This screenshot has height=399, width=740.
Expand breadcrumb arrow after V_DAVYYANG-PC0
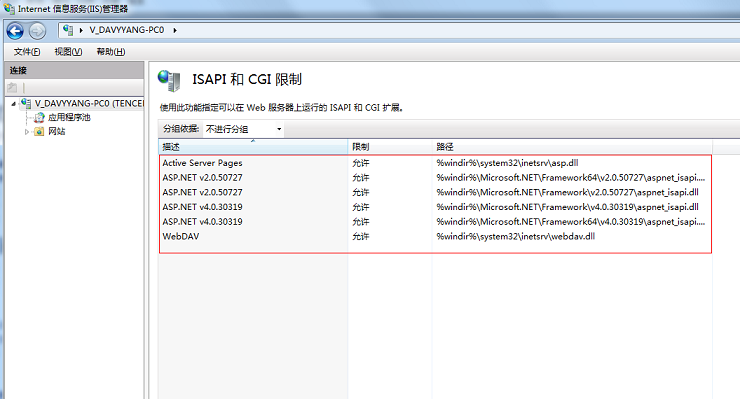click(175, 30)
